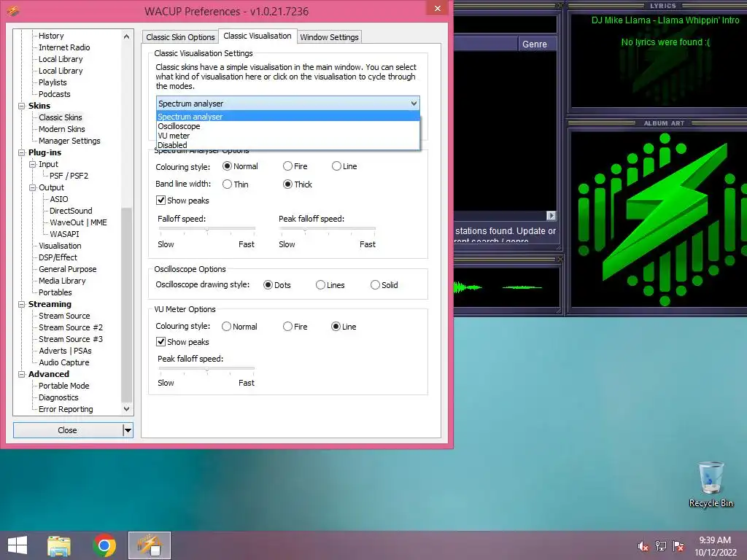747x560 pixels.
Task: Choose Disabled from the dropdown list
Action: (287, 145)
